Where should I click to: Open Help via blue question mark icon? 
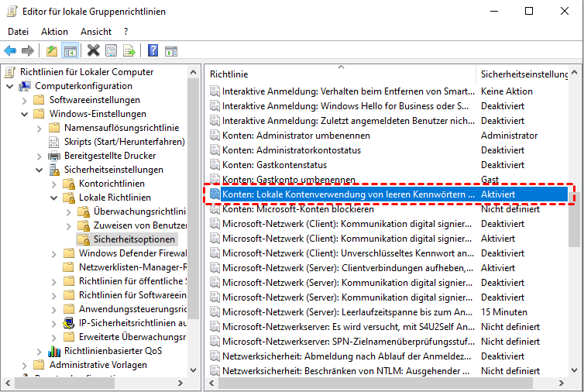pyautogui.click(x=153, y=51)
